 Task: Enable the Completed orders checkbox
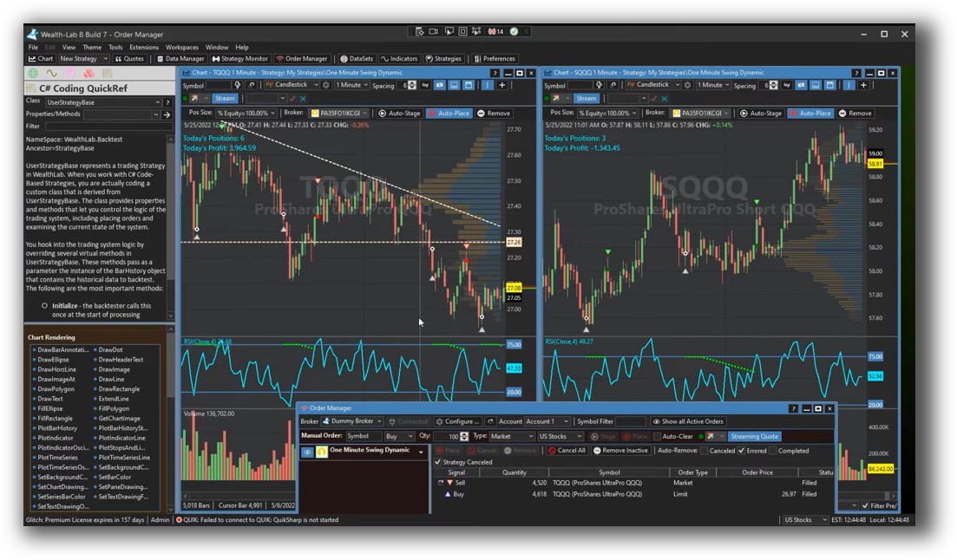(774, 452)
